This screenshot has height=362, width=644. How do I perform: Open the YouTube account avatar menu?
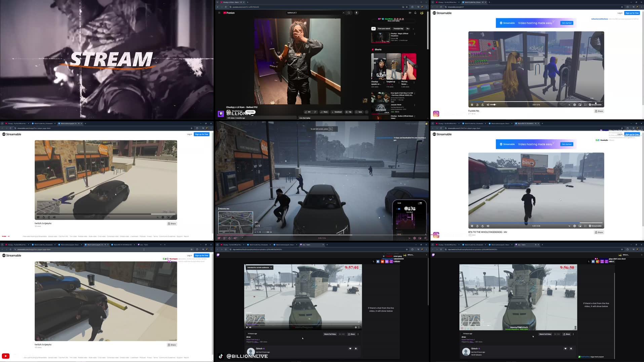422,13
